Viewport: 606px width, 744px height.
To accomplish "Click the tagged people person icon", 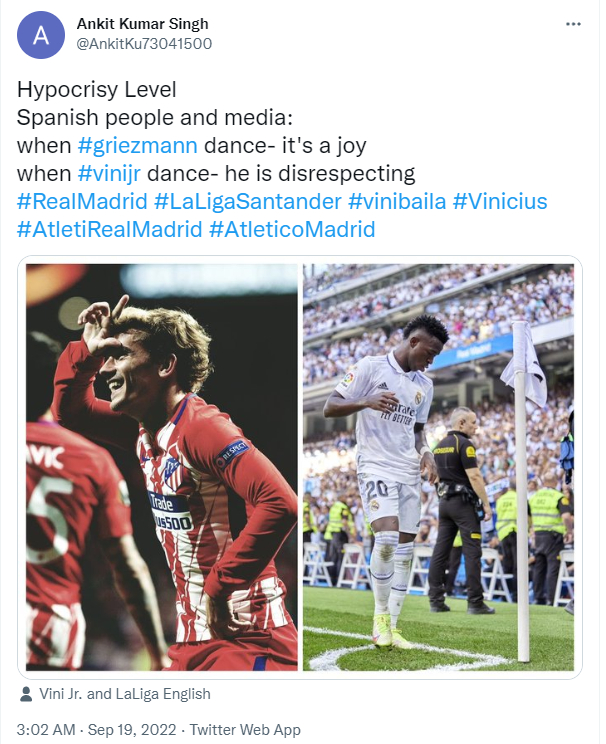I will [26, 694].
